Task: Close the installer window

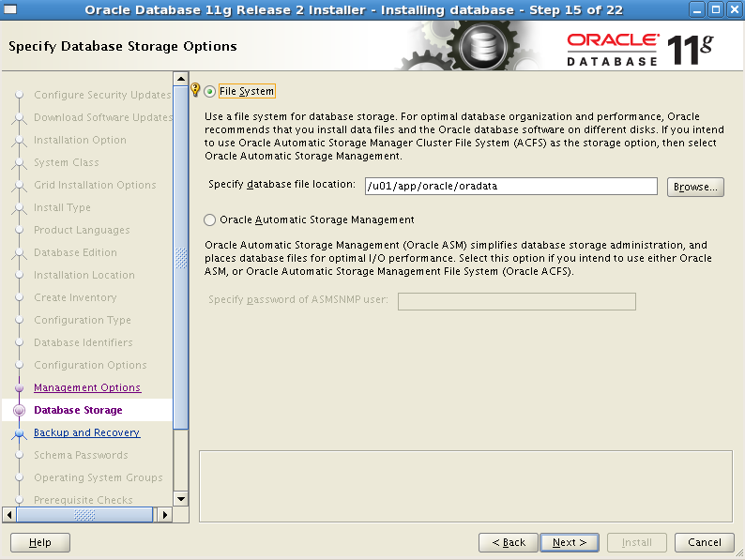Action: 734,9
